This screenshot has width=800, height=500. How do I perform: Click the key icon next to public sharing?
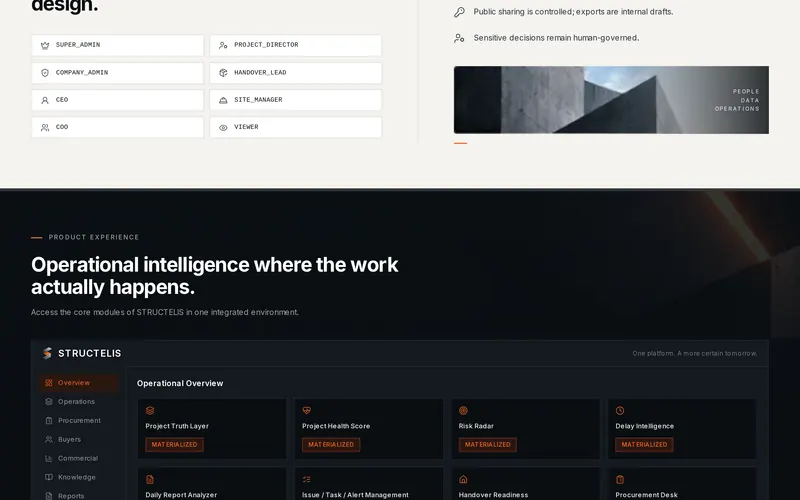tap(459, 12)
